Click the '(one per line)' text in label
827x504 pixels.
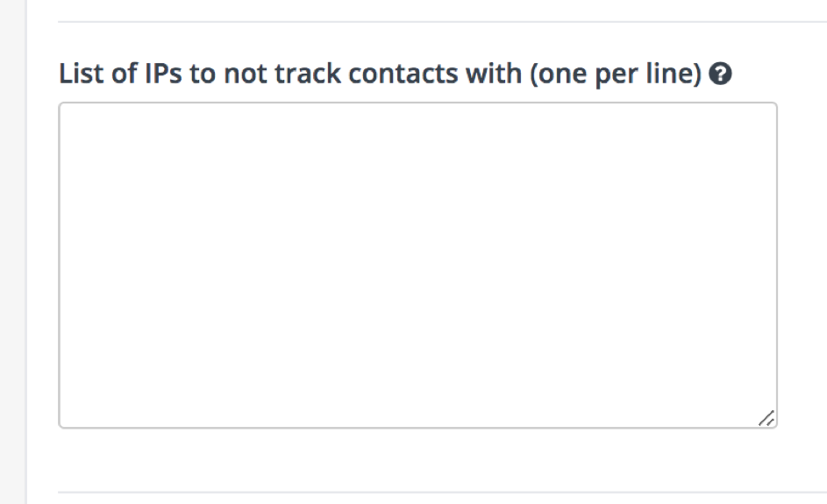coord(616,74)
